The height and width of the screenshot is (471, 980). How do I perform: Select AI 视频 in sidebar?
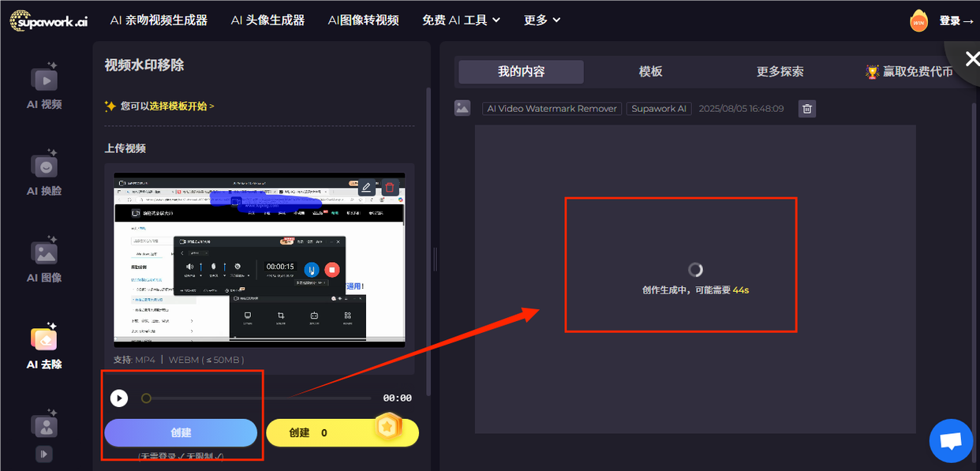pyautogui.click(x=44, y=87)
